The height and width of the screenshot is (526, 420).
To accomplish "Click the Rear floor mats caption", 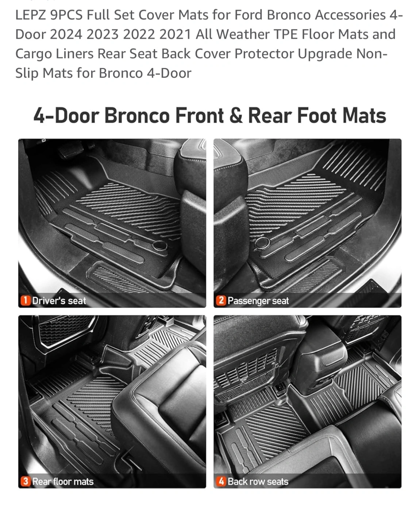I will tap(63, 481).
